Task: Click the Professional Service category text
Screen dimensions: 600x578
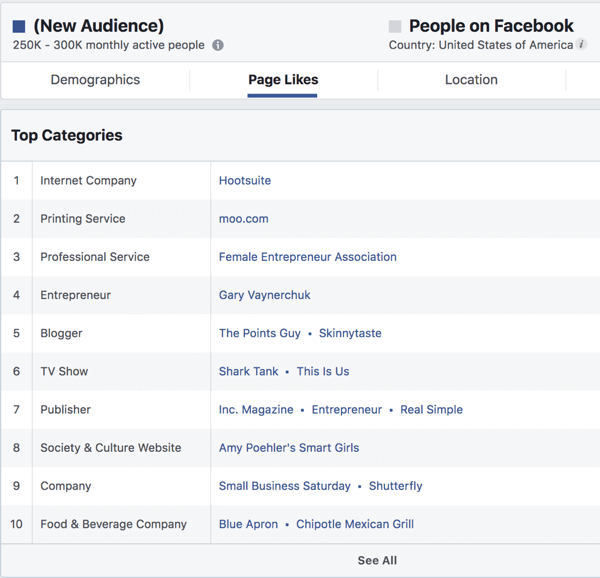Action: point(95,257)
